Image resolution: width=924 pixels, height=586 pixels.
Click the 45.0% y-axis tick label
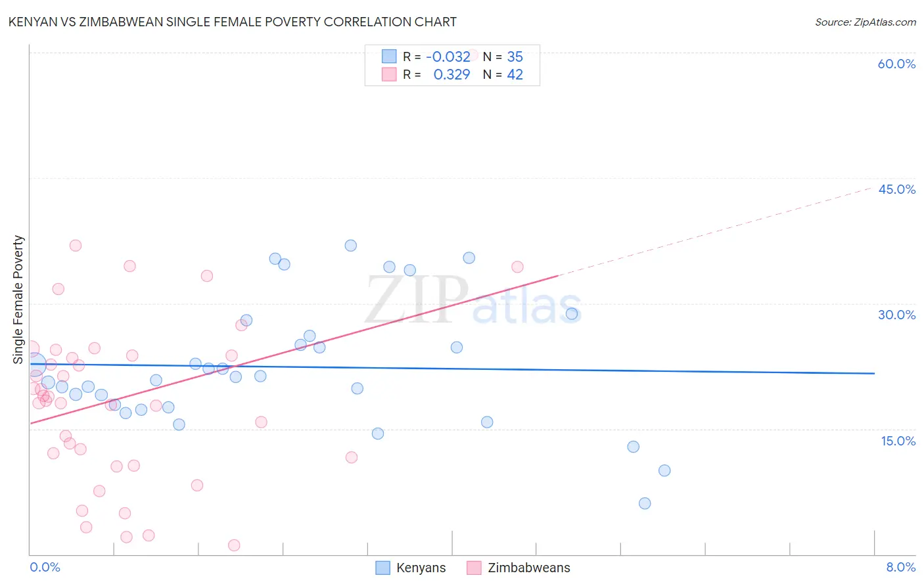click(x=896, y=189)
